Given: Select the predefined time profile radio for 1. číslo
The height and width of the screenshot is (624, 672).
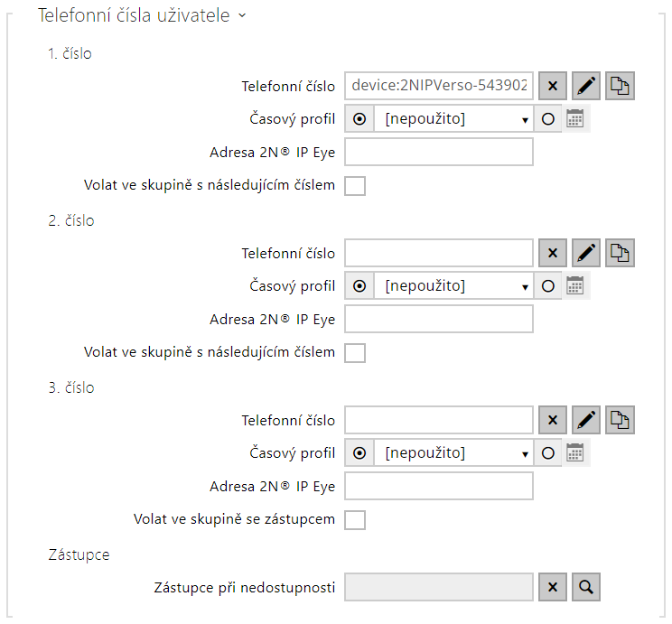Looking at the screenshot, I should tap(359, 119).
